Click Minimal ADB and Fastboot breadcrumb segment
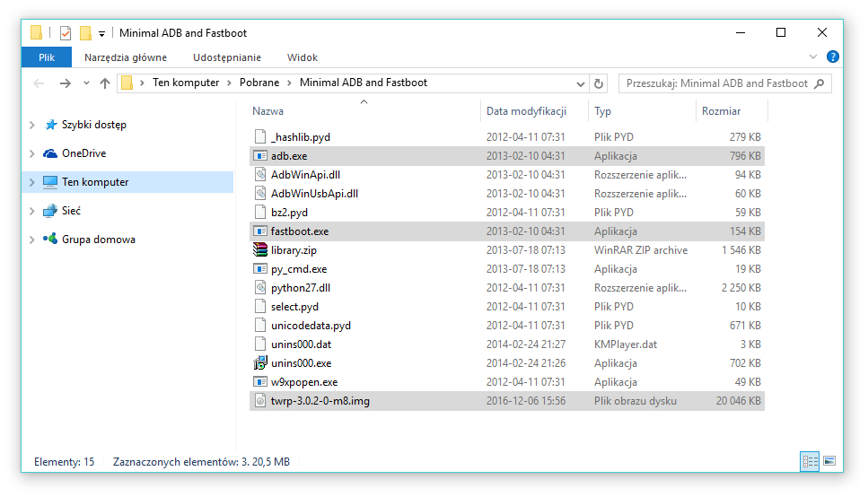The width and height of the screenshot is (868, 497). 364,83
